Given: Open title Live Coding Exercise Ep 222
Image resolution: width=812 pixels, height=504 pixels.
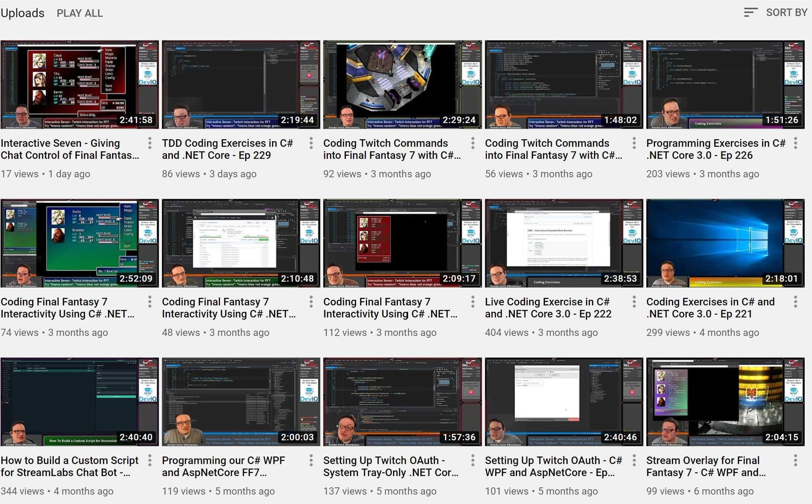Looking at the screenshot, I should coord(548,308).
